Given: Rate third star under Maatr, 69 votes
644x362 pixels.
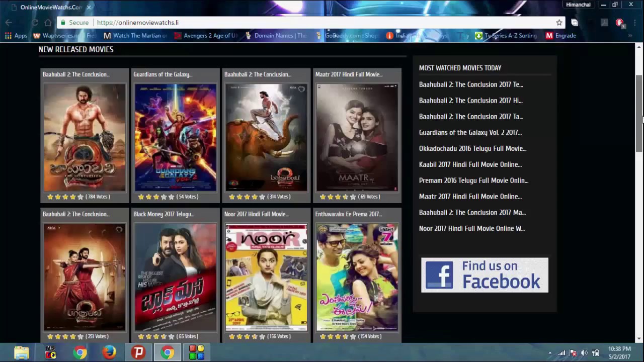Looking at the screenshot, I should [x=338, y=197].
